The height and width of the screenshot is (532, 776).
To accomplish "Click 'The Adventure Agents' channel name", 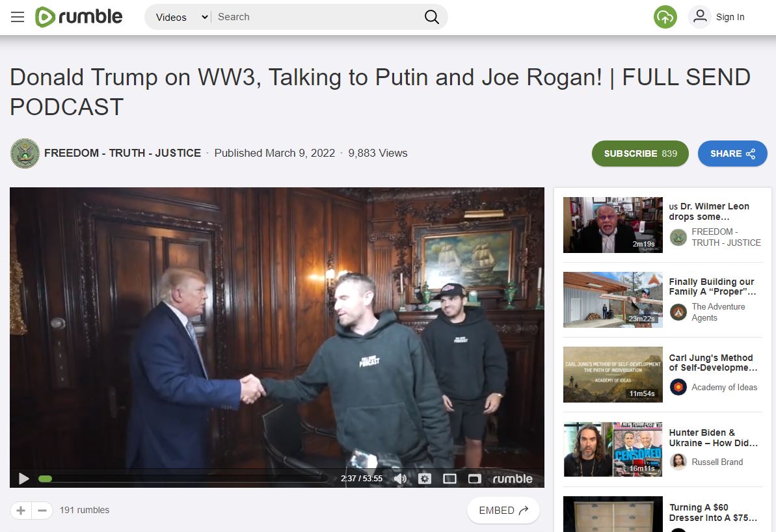I will point(718,312).
